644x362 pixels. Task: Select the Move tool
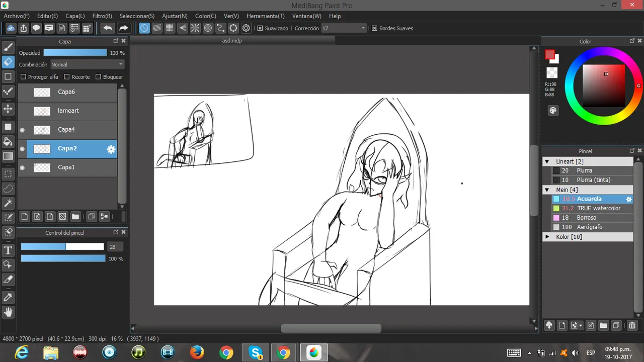tap(8, 109)
